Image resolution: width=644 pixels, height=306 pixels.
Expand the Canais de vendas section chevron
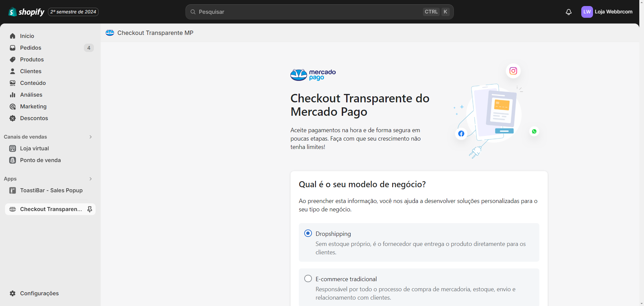click(91, 137)
